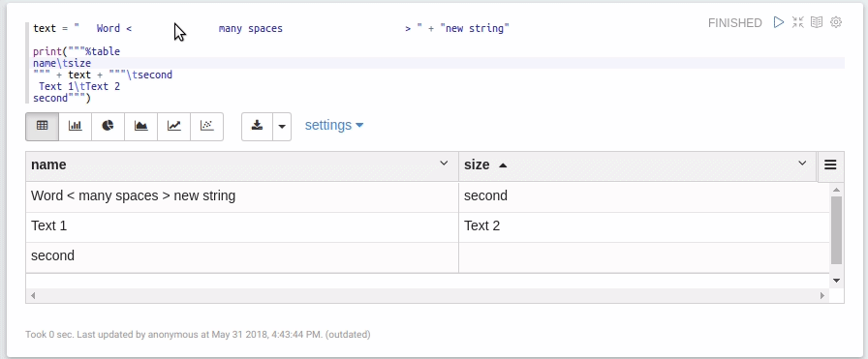Select the line chart visualization
The height and width of the screenshot is (359, 868).
(x=173, y=126)
